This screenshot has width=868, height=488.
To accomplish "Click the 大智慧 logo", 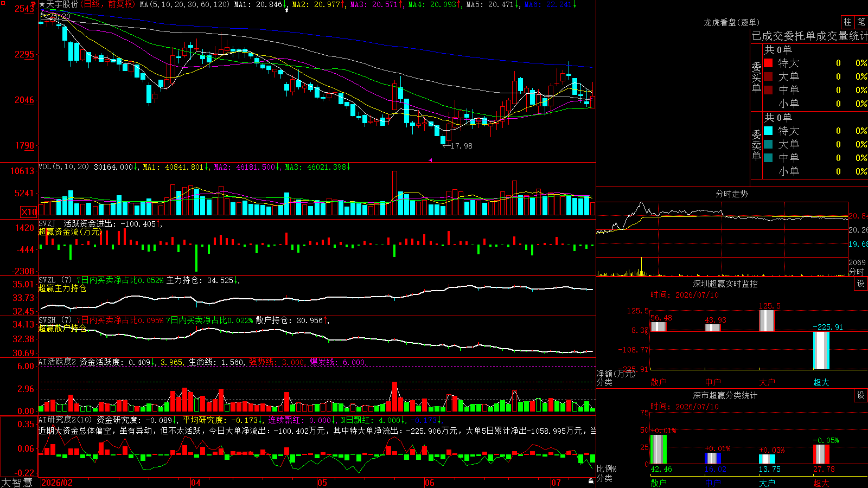I will 17,483.
